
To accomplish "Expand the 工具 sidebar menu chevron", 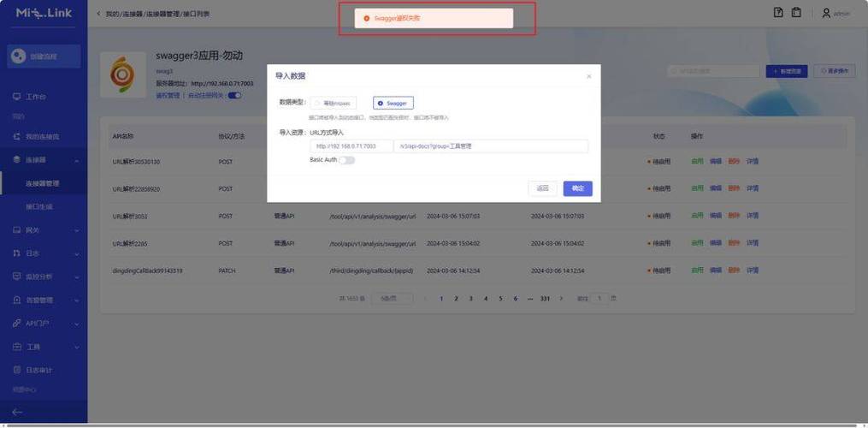I will (76, 347).
